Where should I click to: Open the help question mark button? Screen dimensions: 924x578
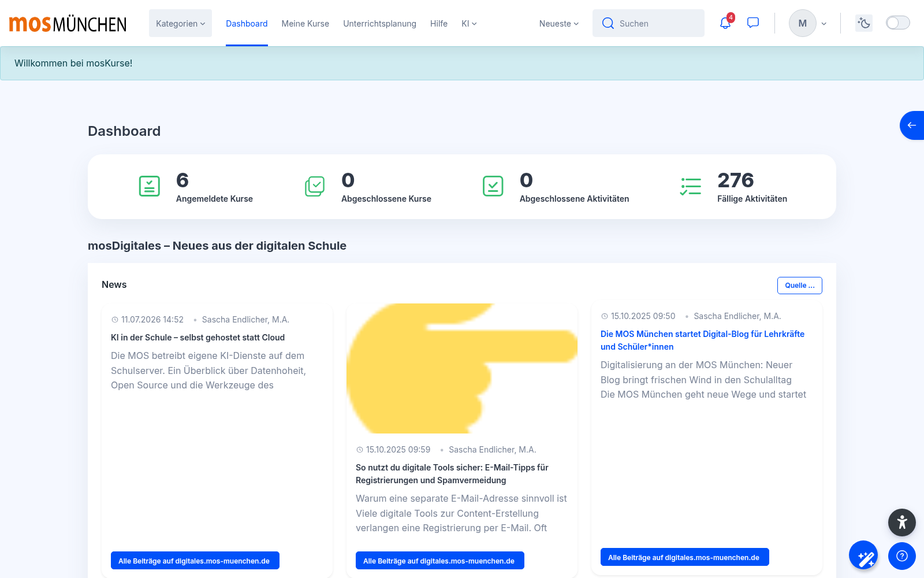coord(902,556)
